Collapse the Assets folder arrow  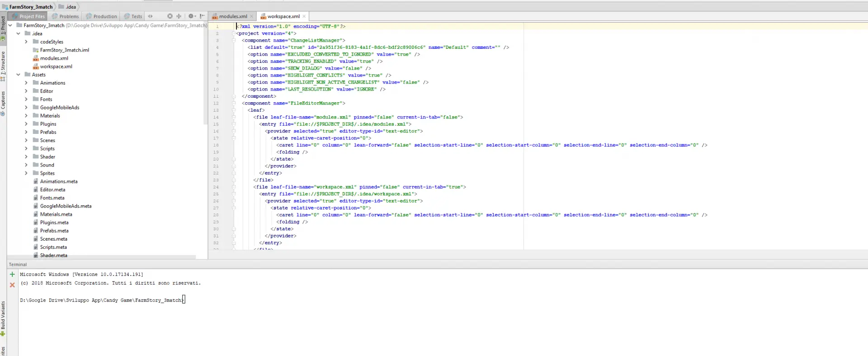18,75
